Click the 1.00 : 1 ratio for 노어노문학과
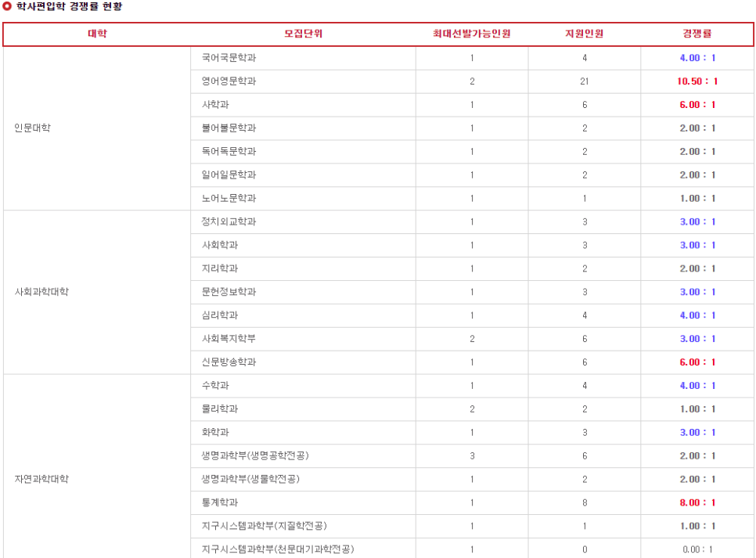 697,198
